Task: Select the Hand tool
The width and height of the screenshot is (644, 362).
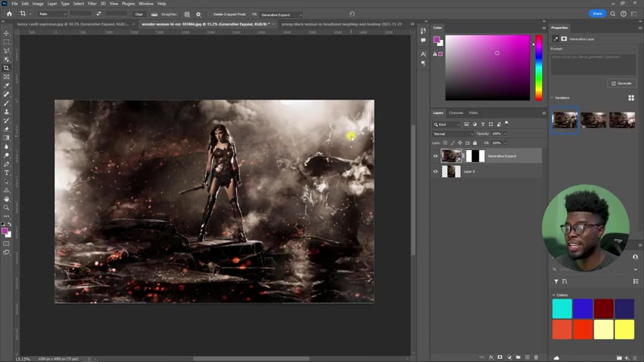Action: [6, 199]
